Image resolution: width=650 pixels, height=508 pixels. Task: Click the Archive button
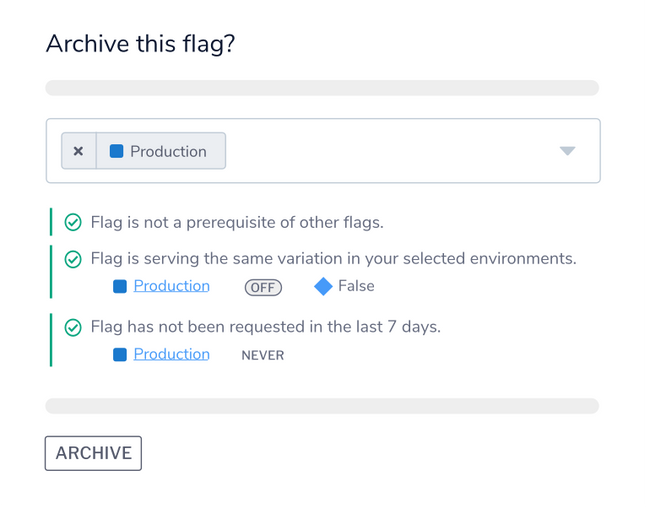point(93,453)
